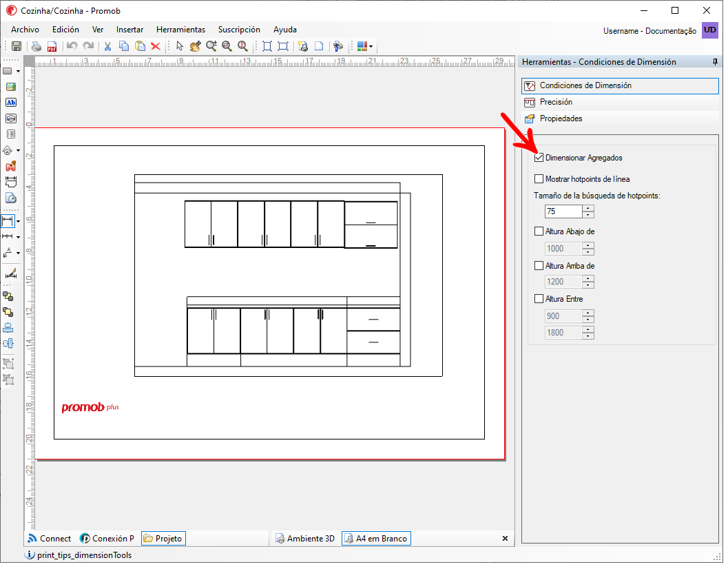Click the Print icon in toolbar
Viewport: 728px width, 569px height.
pos(37,46)
